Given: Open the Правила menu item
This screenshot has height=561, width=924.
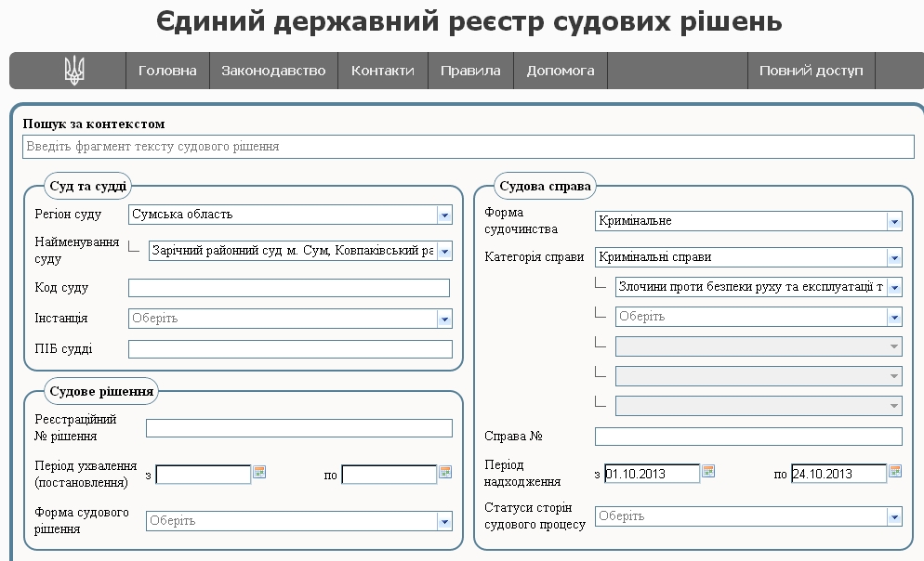Looking at the screenshot, I should (x=470, y=71).
